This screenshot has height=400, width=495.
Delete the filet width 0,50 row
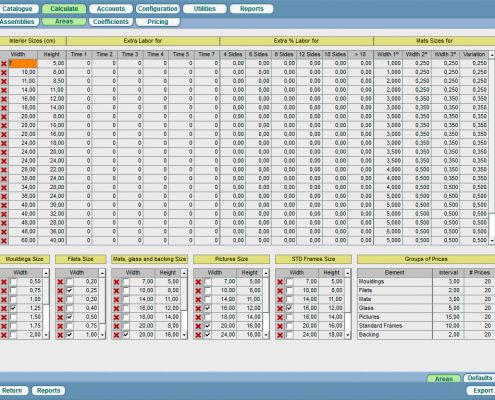click(x=60, y=317)
